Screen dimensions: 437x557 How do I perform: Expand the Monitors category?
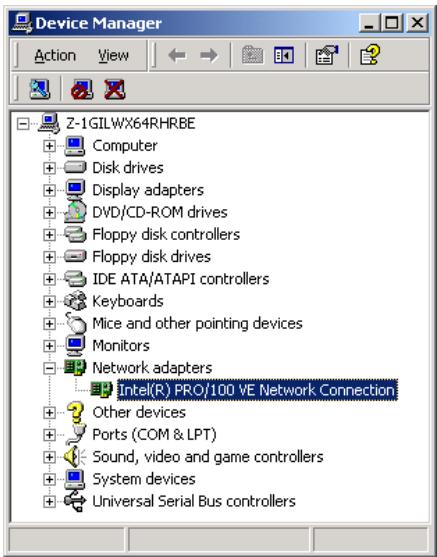point(49,346)
